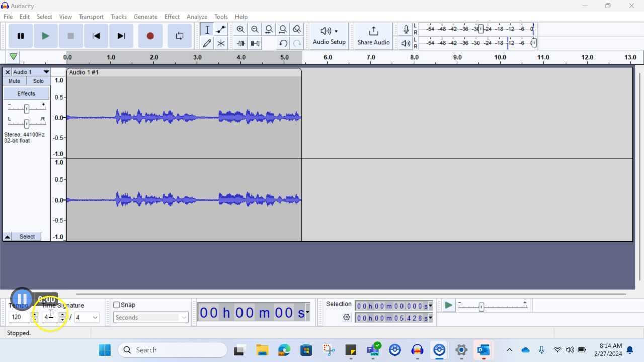Viewport: 644px width, 362px height.
Task: Click the track Effects button
Action: coord(26,93)
